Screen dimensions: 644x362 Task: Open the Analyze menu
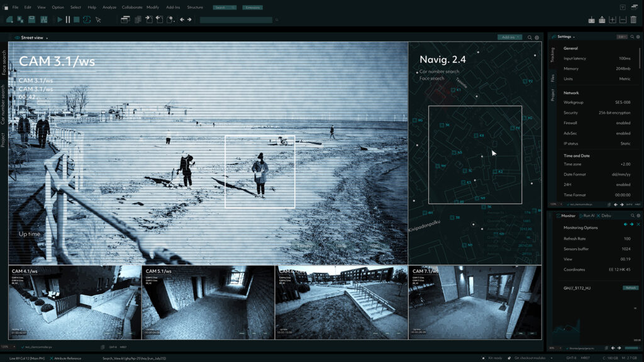point(109,7)
